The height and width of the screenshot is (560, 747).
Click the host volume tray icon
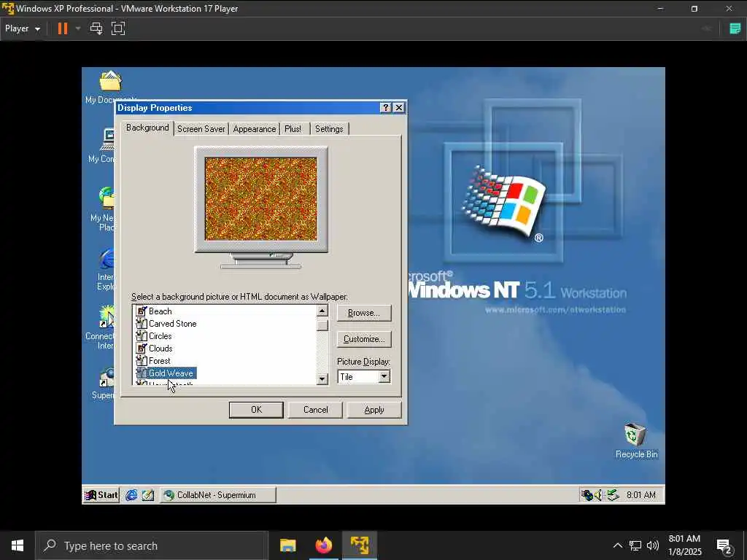653,545
